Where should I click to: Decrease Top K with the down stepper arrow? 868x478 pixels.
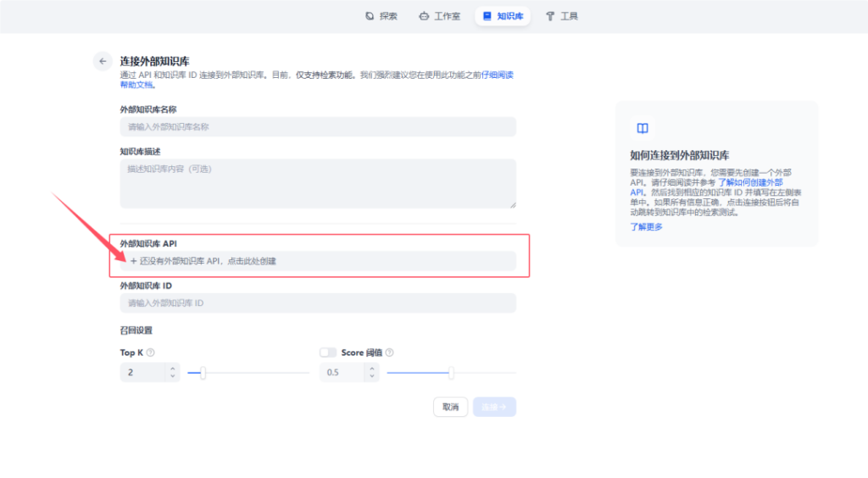pyautogui.click(x=173, y=376)
